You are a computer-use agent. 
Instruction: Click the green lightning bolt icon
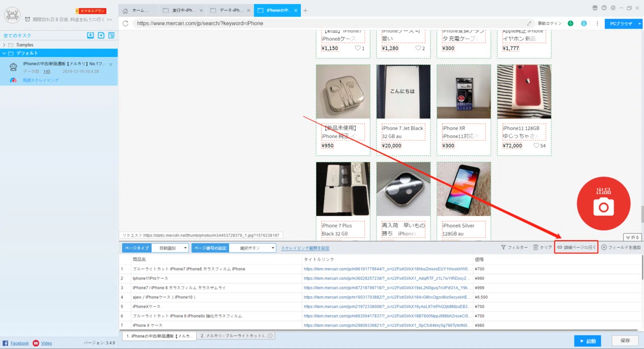(571, 23)
